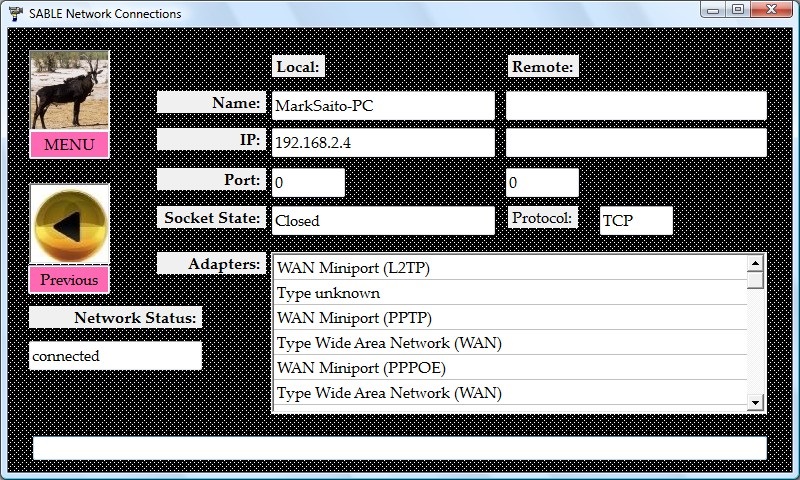Click the Network Status field showing connected
800x480 pixels.
point(115,355)
